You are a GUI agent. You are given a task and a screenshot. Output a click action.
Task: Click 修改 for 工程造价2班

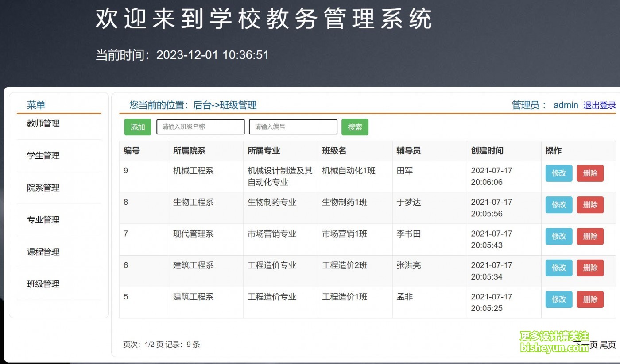(x=558, y=268)
